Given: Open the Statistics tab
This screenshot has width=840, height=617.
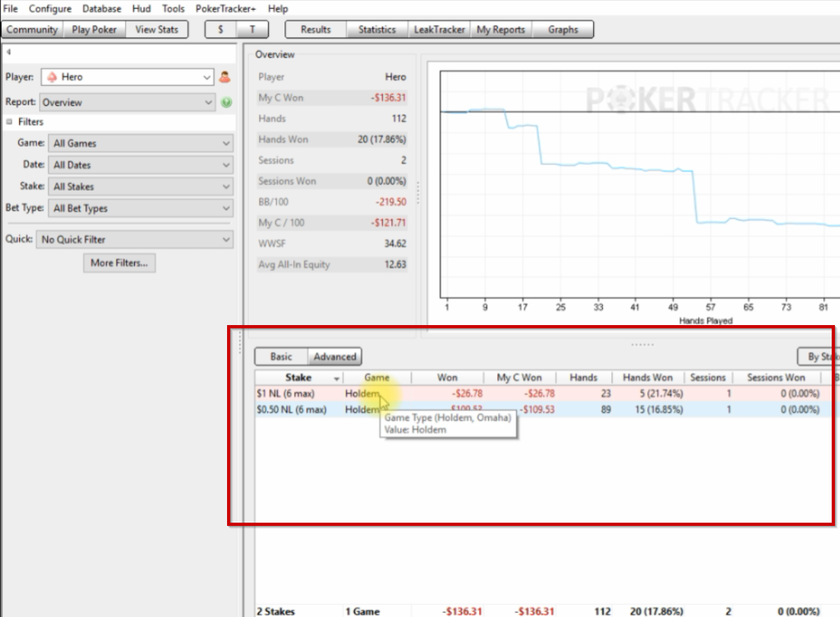Looking at the screenshot, I should click(x=377, y=30).
